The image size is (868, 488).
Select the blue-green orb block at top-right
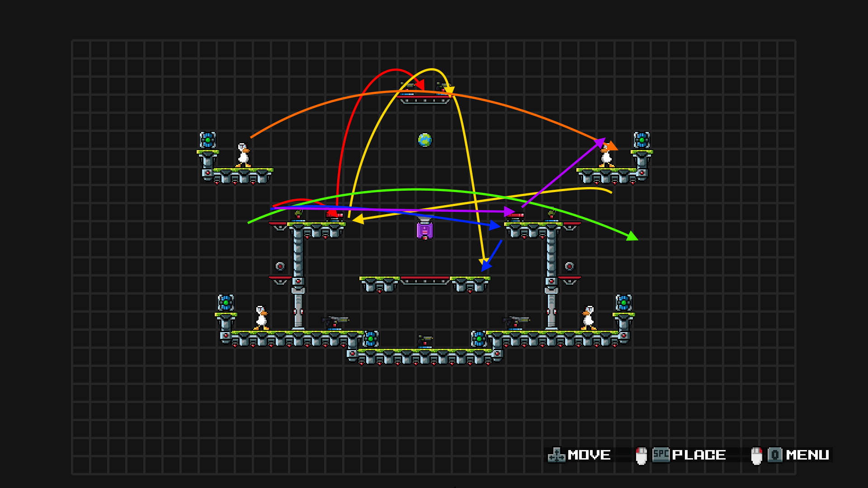642,140
